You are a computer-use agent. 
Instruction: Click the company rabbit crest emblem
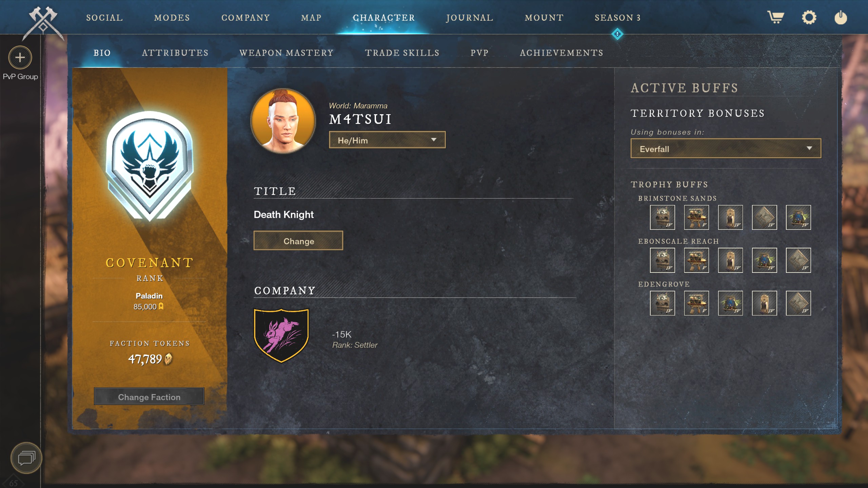click(x=281, y=335)
